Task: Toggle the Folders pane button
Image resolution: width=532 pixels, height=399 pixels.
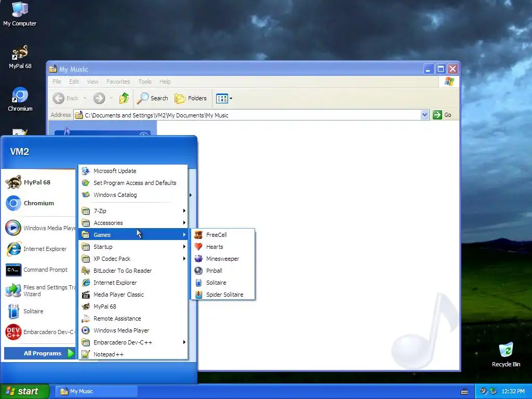Action: pyautogui.click(x=191, y=98)
